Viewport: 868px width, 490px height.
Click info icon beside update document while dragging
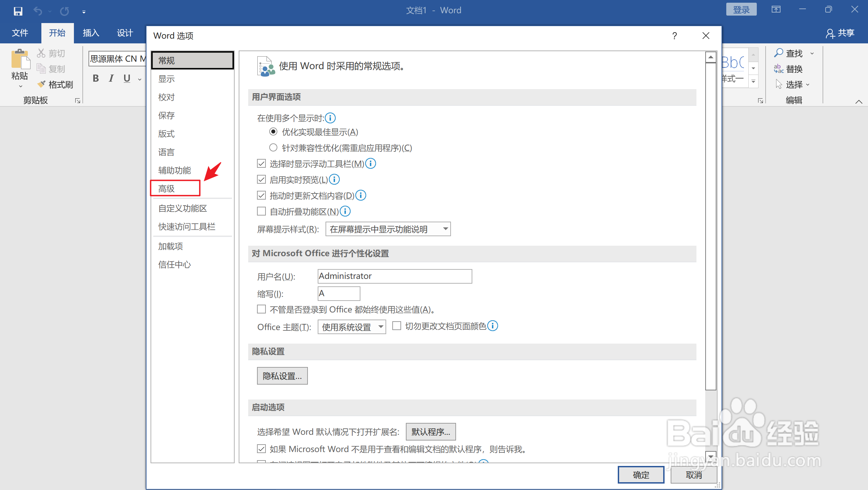click(x=361, y=195)
